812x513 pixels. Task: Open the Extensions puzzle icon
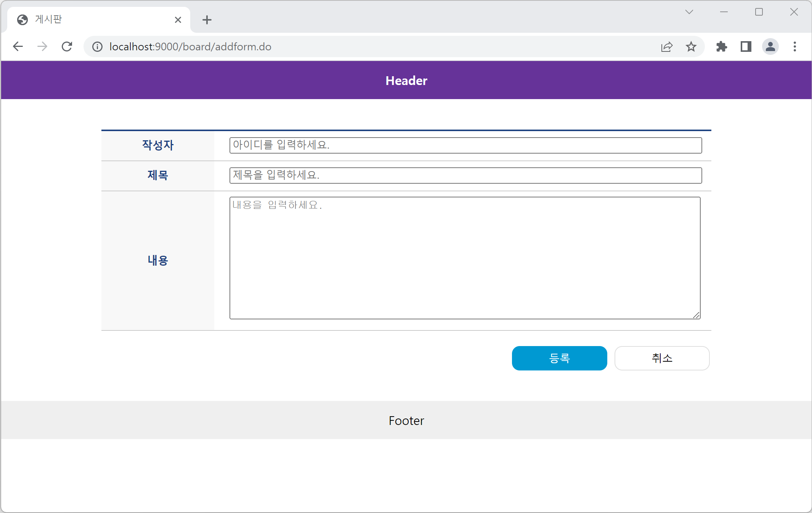click(721, 46)
